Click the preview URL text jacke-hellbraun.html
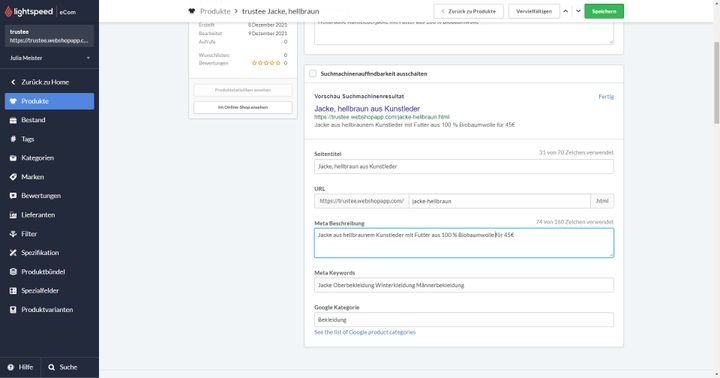Screen dimensions: 720x378 (x=382, y=117)
